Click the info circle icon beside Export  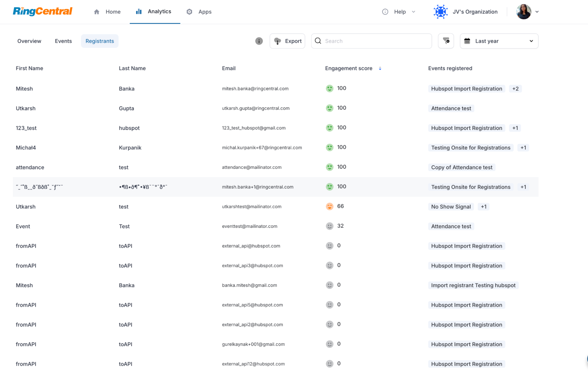point(259,41)
